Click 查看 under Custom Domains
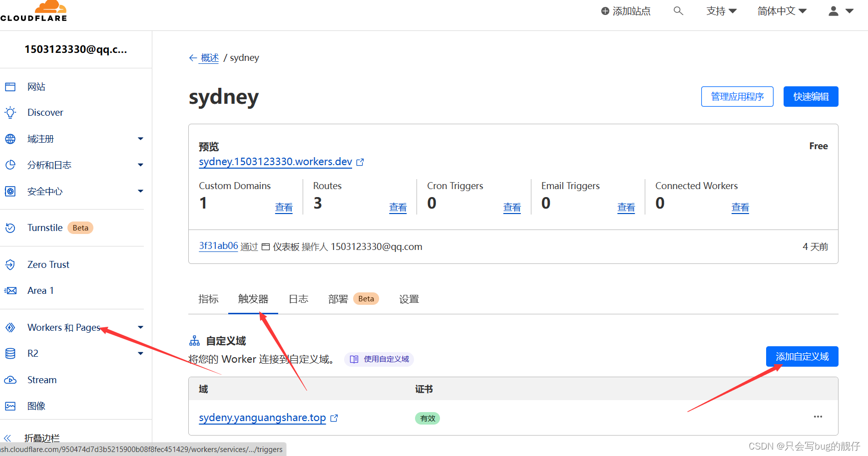This screenshot has height=456, width=868. 284,208
